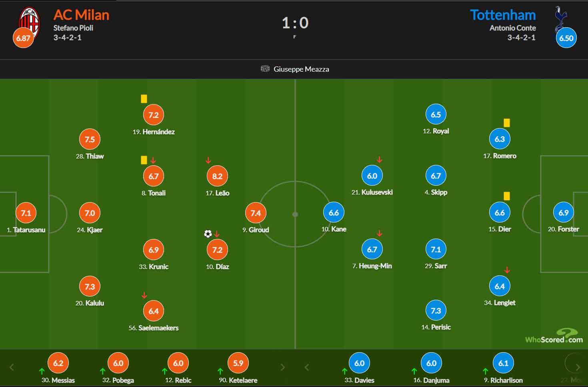Advance Tottenham bench with the right chevron

tap(578, 367)
